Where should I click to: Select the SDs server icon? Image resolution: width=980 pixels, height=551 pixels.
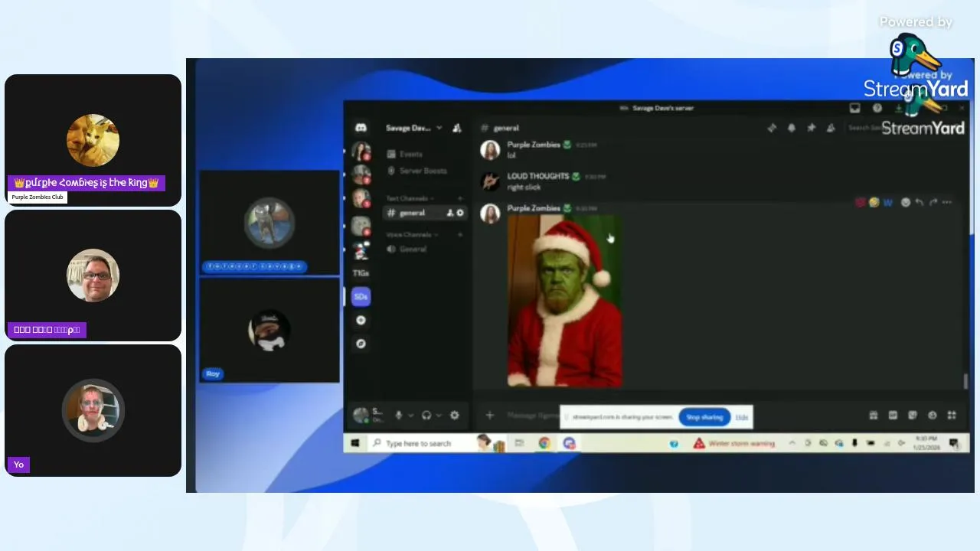coord(361,296)
